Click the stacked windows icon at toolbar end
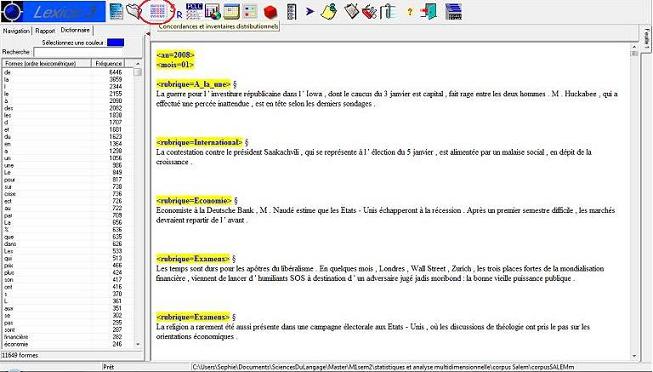Image resolution: width=653 pixels, height=372 pixels. [x=454, y=12]
